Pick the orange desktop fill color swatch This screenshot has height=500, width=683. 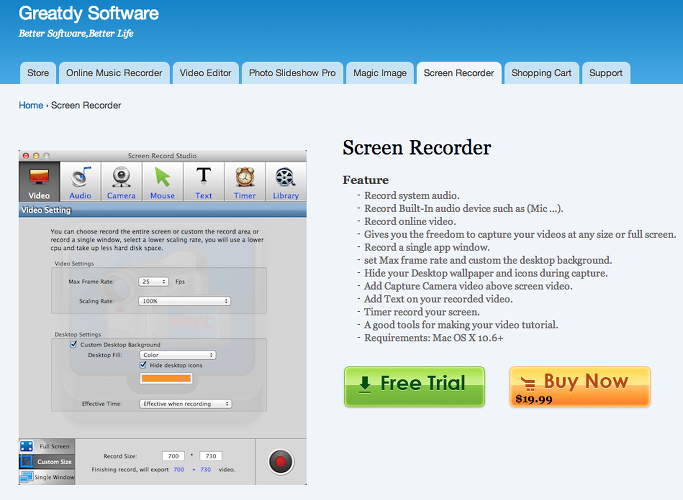tap(166, 378)
